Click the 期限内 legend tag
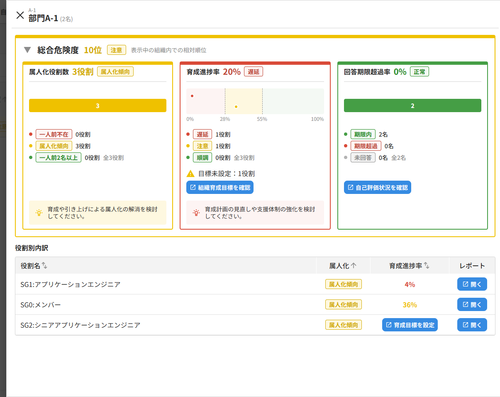 pyautogui.click(x=363, y=134)
